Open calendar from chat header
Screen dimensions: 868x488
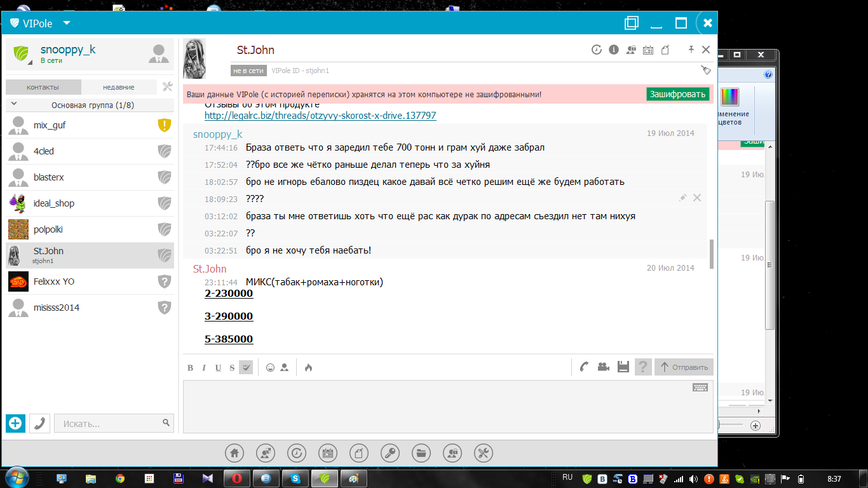coord(648,50)
